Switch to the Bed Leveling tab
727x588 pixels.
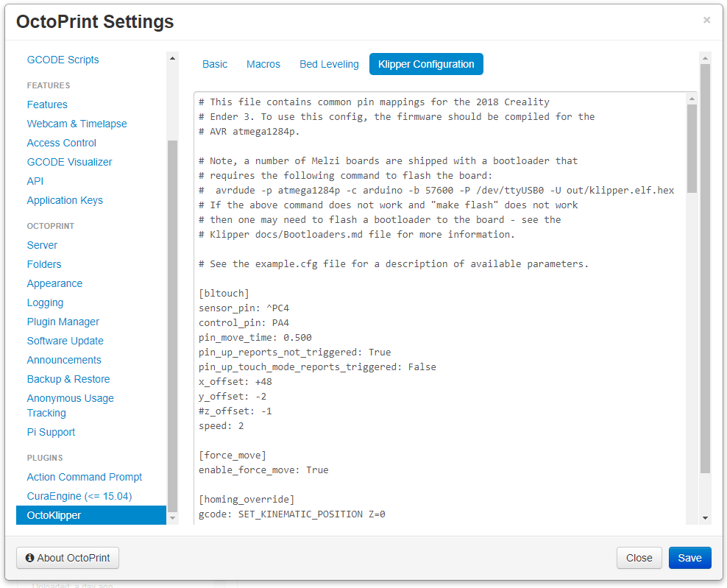(x=329, y=64)
